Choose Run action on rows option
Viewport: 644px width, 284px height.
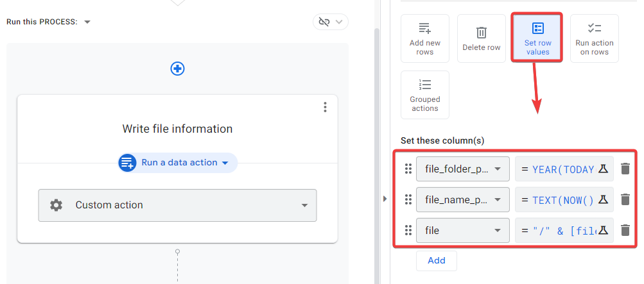point(594,38)
